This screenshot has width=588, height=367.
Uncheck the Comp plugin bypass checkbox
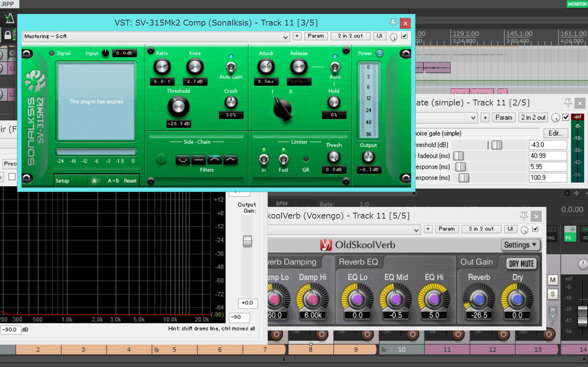(404, 36)
